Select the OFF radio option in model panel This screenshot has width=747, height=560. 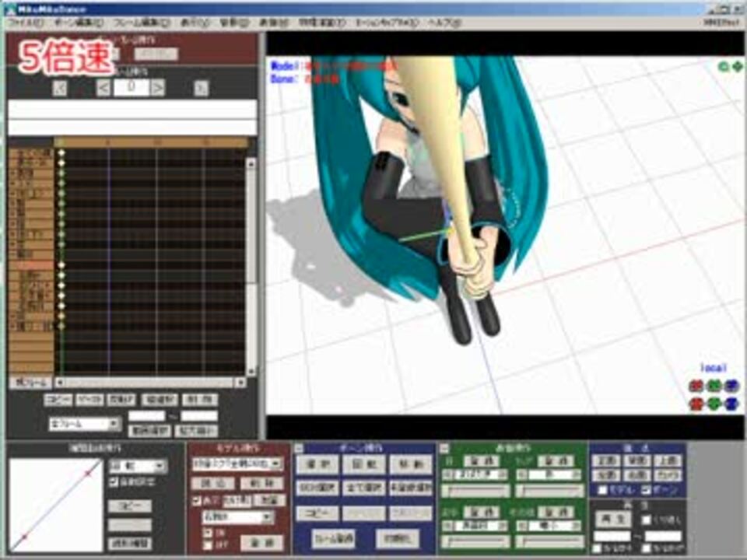208,544
